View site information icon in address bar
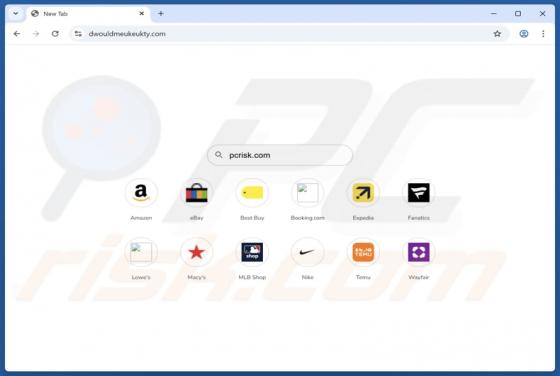 [x=78, y=34]
